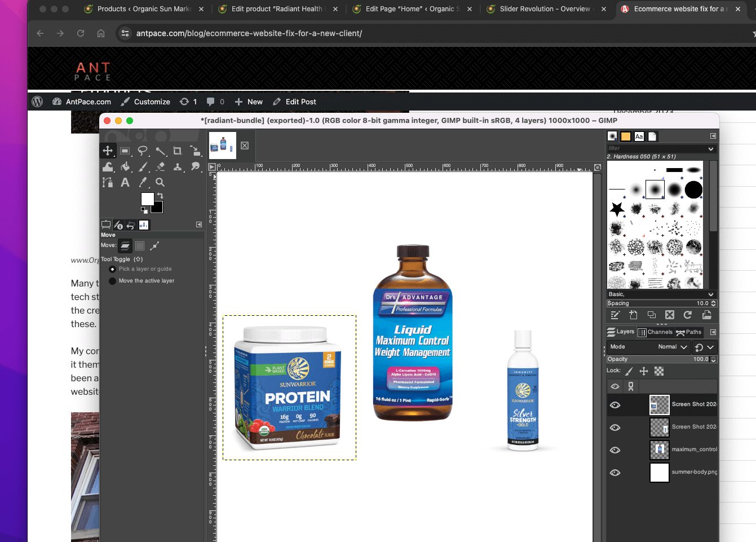This screenshot has height=542, width=756.
Task: Click the edit brush icon below Spacing
Action: pyautogui.click(x=615, y=315)
